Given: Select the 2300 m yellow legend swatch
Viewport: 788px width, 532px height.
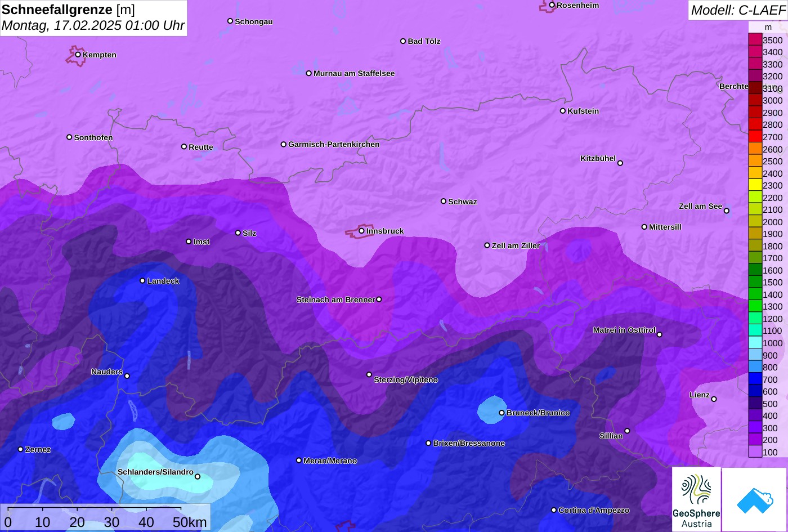Looking at the screenshot, I should click(755, 185).
